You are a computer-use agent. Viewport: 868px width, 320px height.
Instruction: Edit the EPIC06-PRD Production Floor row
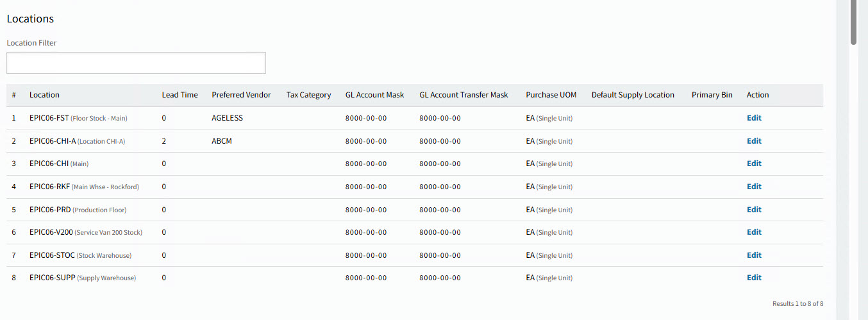[x=754, y=210]
